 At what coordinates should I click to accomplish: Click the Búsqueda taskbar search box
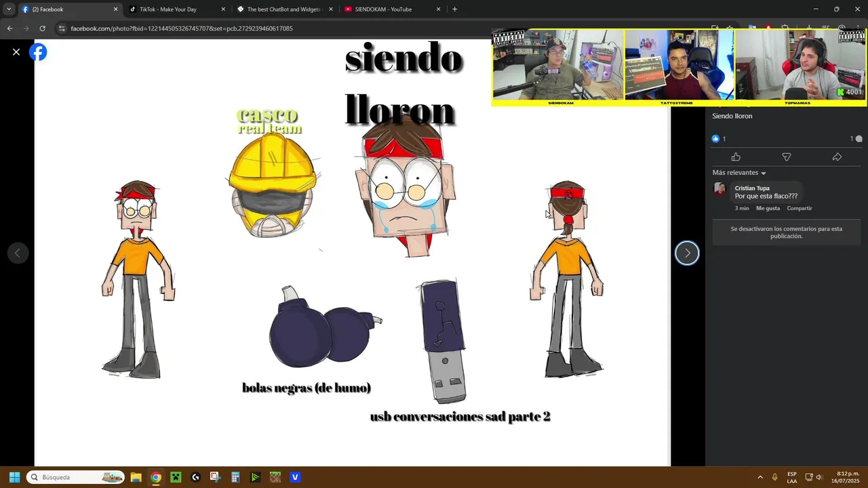tap(76, 477)
